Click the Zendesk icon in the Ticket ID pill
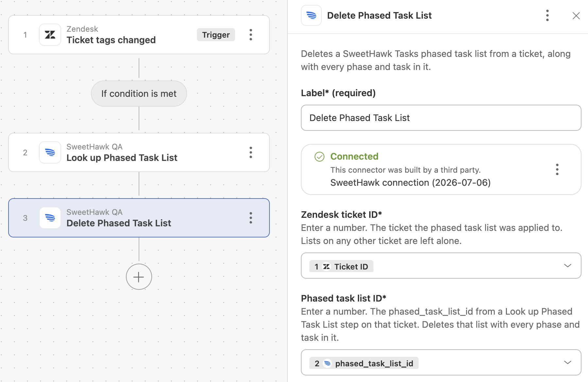The image size is (588, 382). (x=326, y=267)
